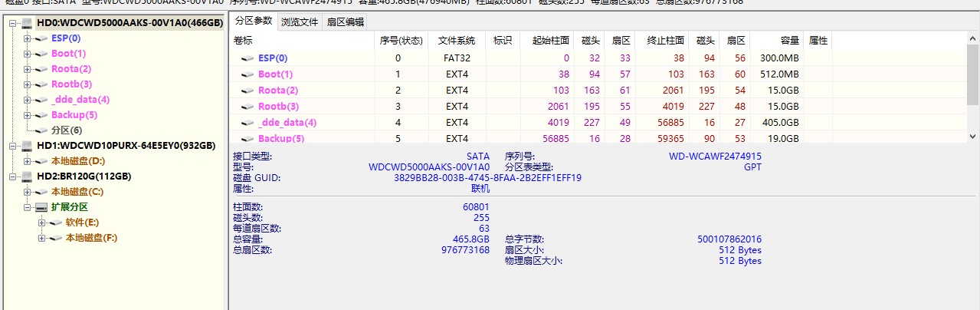This screenshot has width=980, height=310.
Task: Collapse the HD0 disk tree node
Action: (13, 23)
